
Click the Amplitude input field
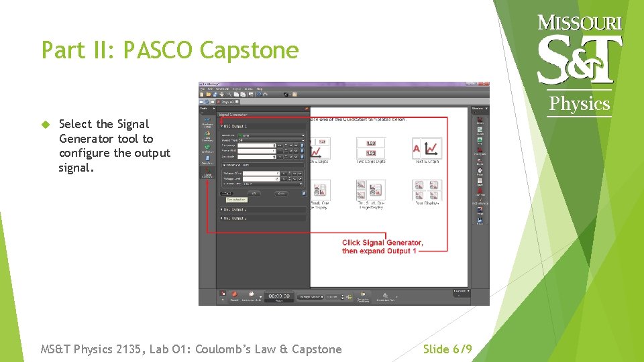click(x=257, y=157)
